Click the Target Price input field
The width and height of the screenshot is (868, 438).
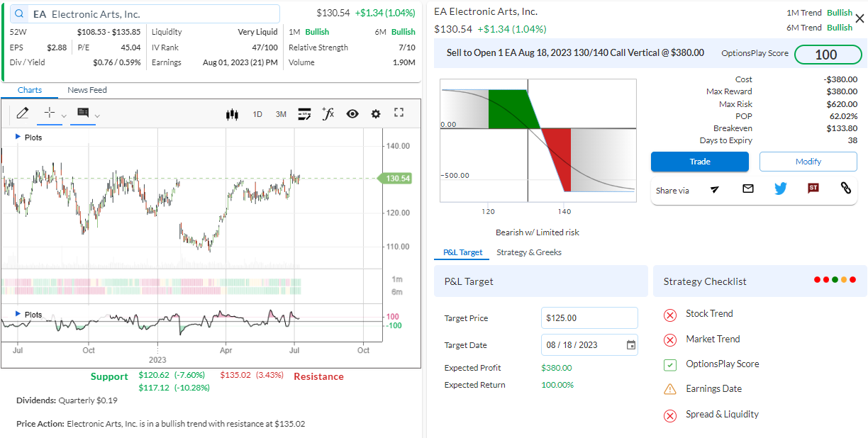(589, 318)
